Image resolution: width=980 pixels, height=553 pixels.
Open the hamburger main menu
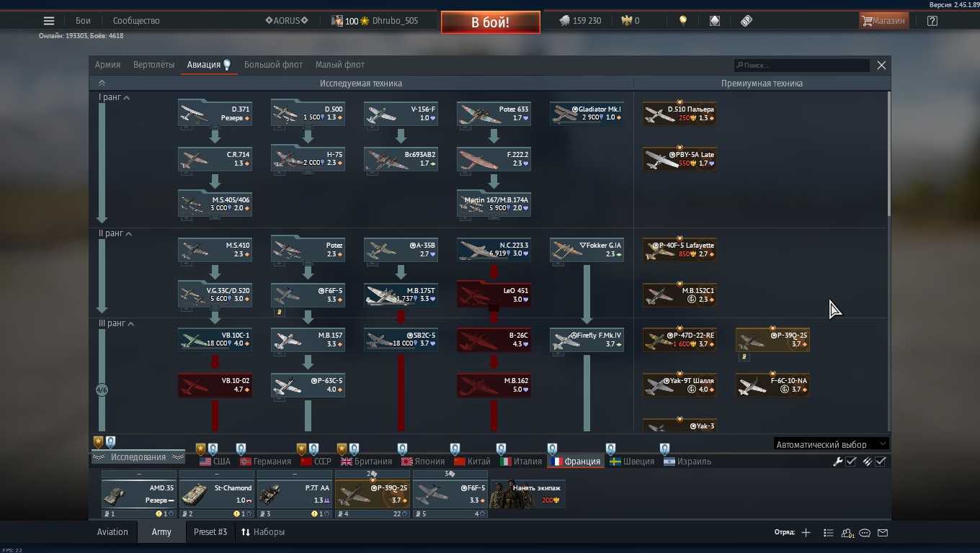(49, 21)
